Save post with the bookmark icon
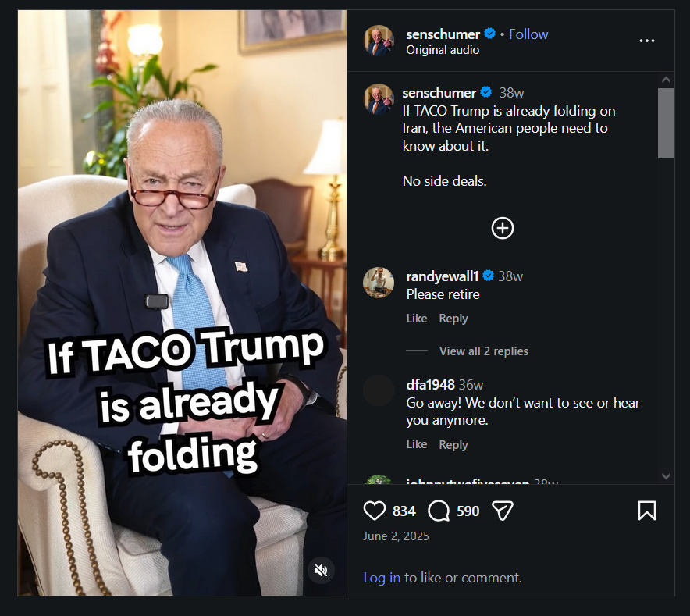 [x=646, y=511]
